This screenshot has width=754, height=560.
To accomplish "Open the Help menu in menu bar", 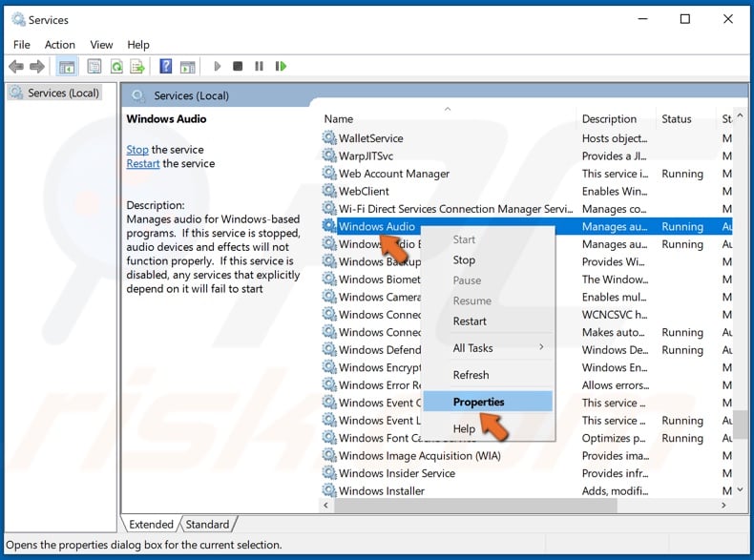I will click(x=138, y=45).
